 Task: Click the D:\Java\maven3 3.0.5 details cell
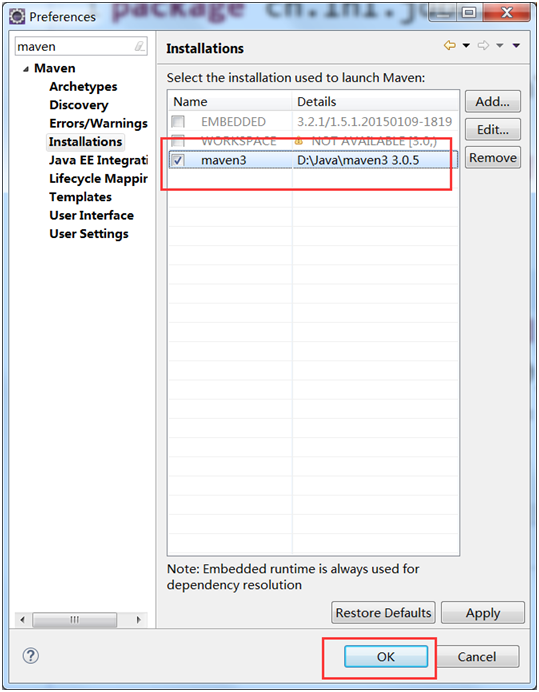point(358,160)
